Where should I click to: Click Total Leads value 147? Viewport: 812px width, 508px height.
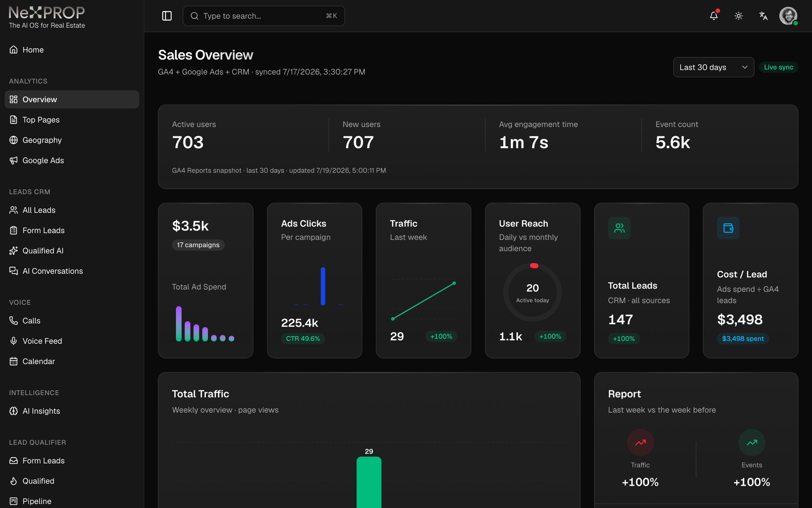(621, 320)
